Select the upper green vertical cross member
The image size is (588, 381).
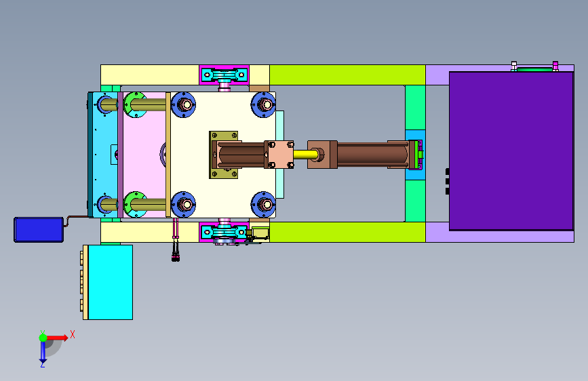coord(415,108)
